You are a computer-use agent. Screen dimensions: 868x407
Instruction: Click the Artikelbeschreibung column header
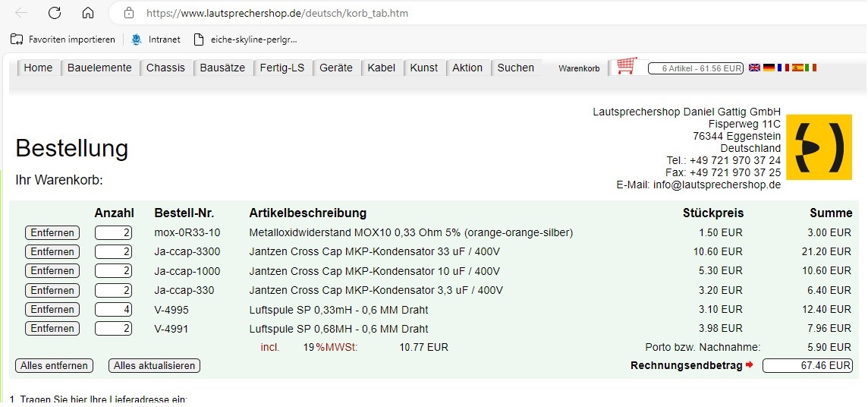pos(308,213)
